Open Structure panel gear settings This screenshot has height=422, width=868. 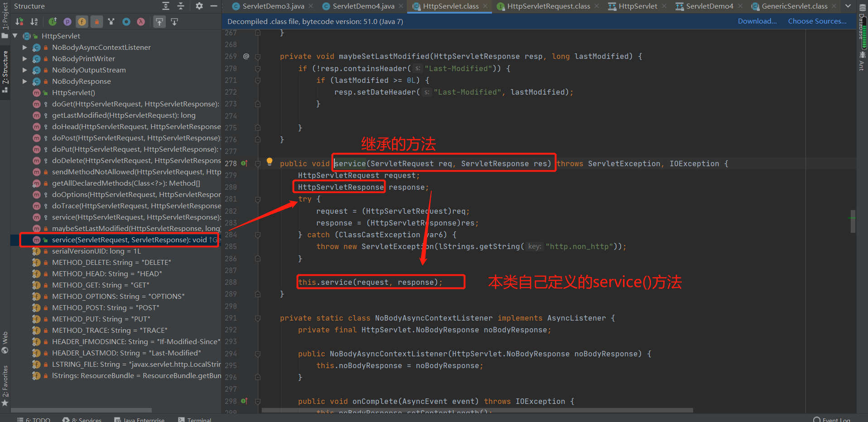tap(199, 6)
